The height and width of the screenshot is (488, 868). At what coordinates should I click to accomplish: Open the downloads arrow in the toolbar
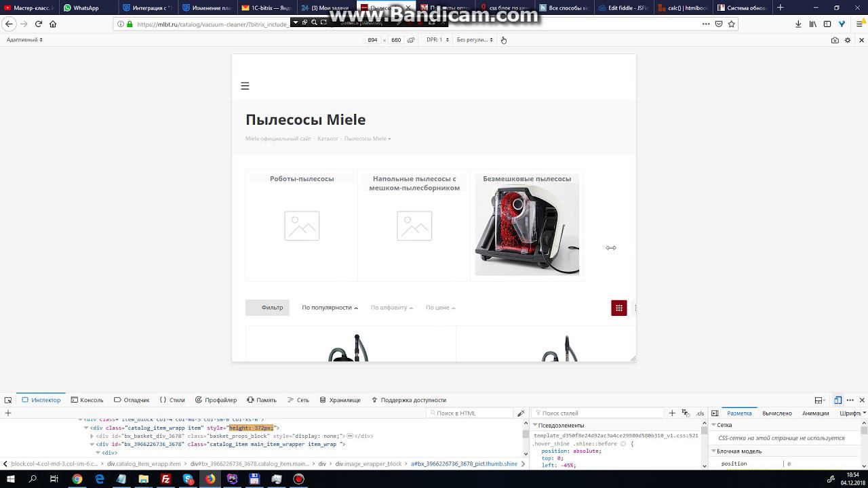click(x=797, y=24)
